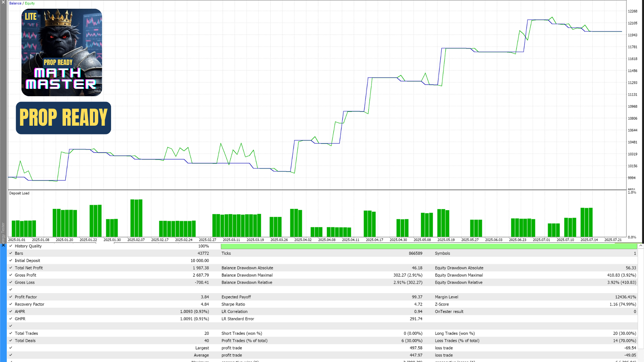Toggle the Gross Loss row checkmark
The width and height of the screenshot is (644, 362).
[11, 283]
